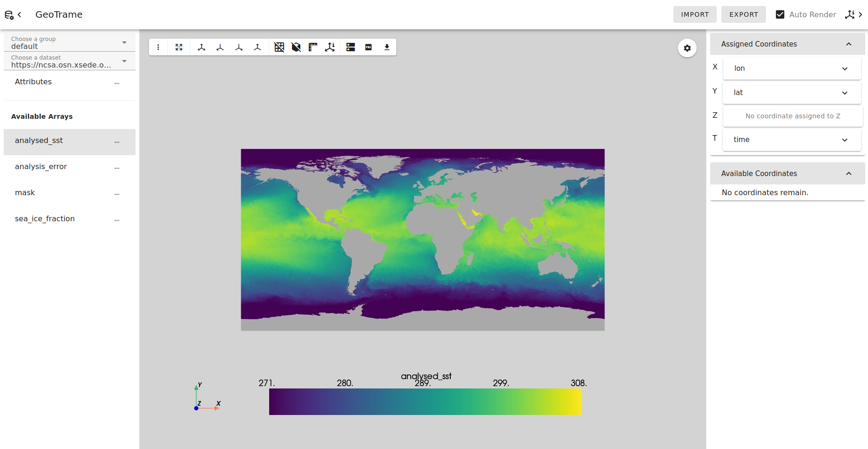Open the view settings gear
Image resolution: width=868 pixels, height=449 pixels.
(x=687, y=48)
